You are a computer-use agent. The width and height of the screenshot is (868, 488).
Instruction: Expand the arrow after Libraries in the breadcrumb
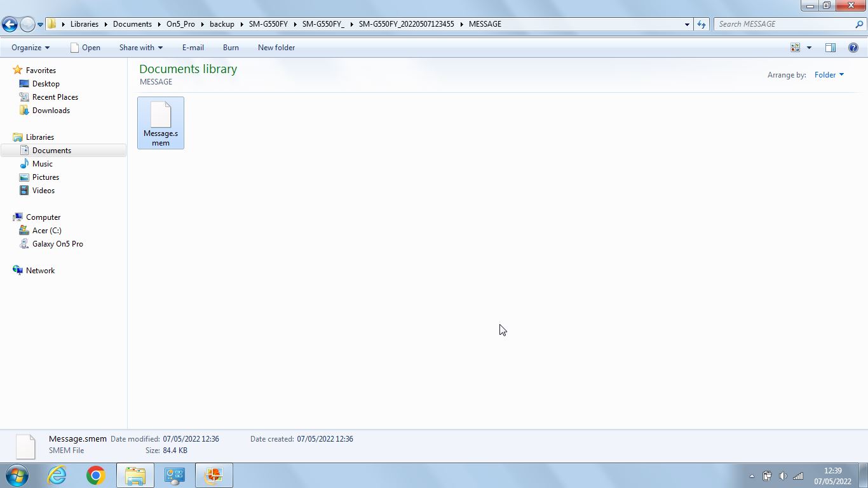pyautogui.click(x=106, y=24)
